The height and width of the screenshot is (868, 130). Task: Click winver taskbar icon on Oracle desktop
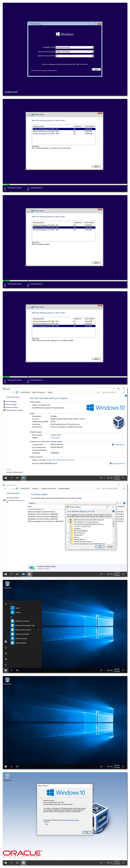(x=23, y=863)
